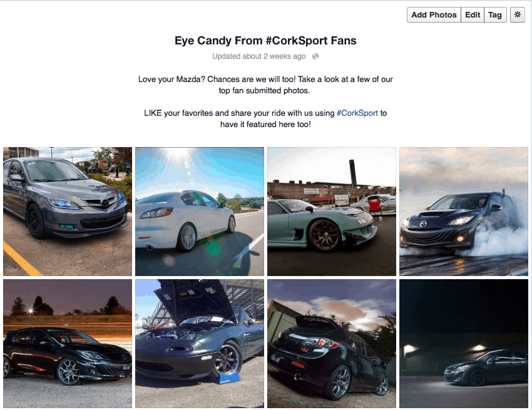The width and height of the screenshot is (532, 410).
Task: Open the #CorkSport hashtag link
Action: pos(357,113)
